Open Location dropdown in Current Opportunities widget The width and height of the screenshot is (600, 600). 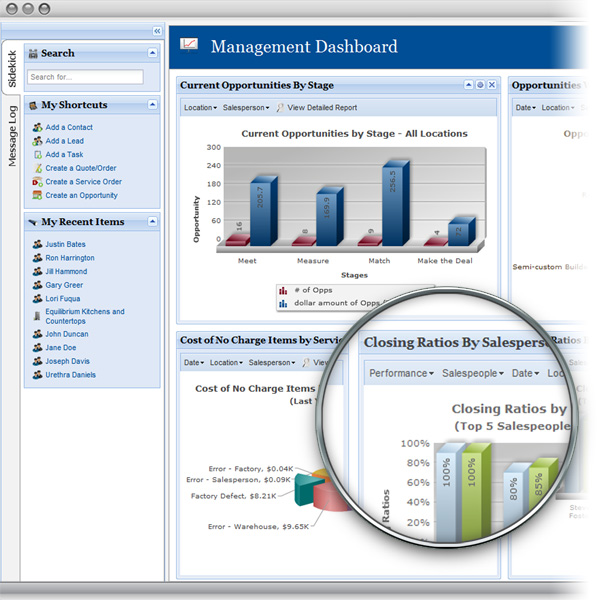pos(200,108)
